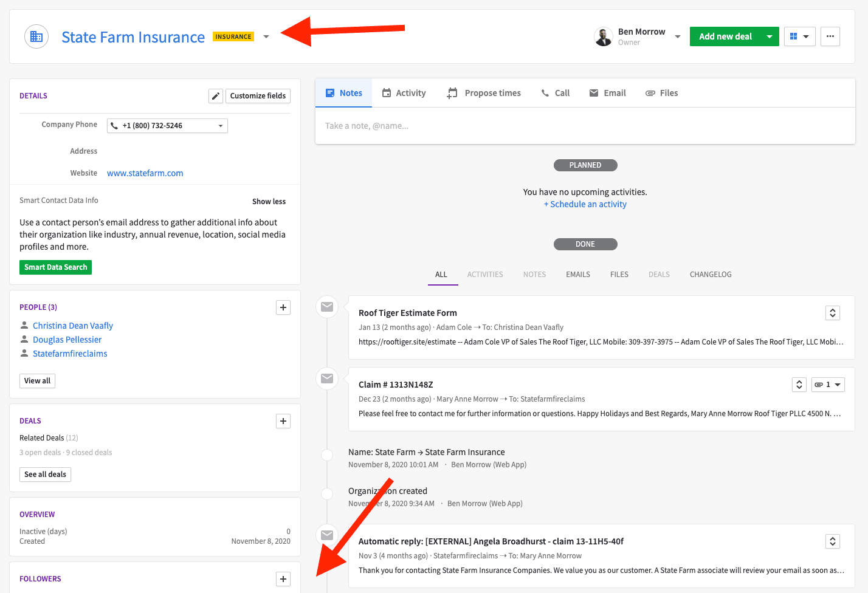Click the person icon beside Statefarmfireclaims
The height and width of the screenshot is (593, 868).
pos(24,353)
